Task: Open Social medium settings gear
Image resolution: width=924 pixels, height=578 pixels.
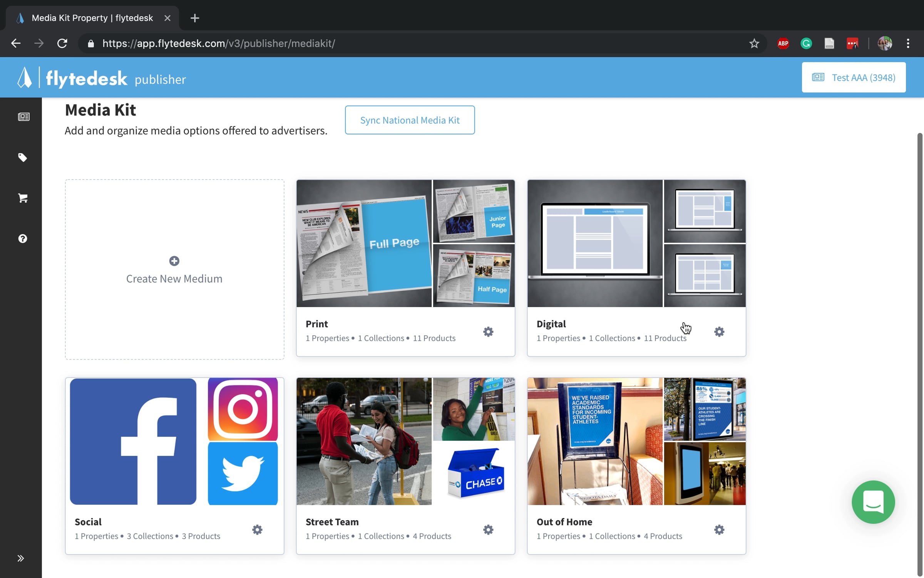Action: (x=257, y=529)
